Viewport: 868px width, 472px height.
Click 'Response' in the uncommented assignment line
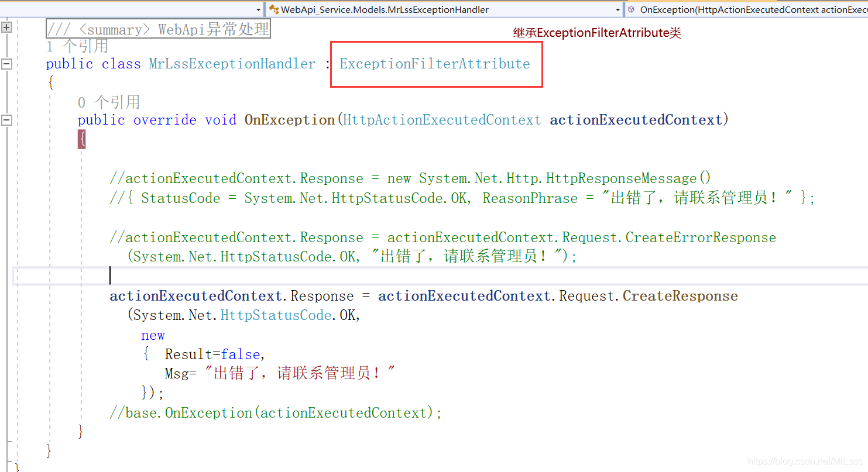pyautogui.click(x=322, y=296)
